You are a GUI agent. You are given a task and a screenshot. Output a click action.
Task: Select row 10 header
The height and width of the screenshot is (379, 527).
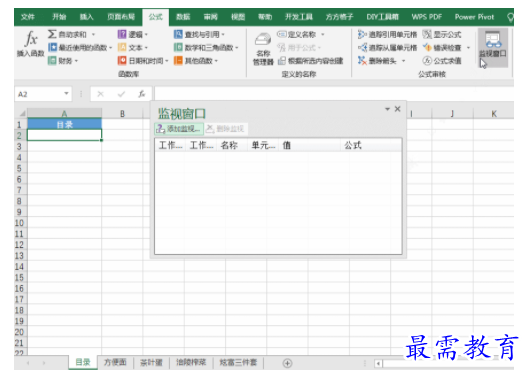point(19,223)
